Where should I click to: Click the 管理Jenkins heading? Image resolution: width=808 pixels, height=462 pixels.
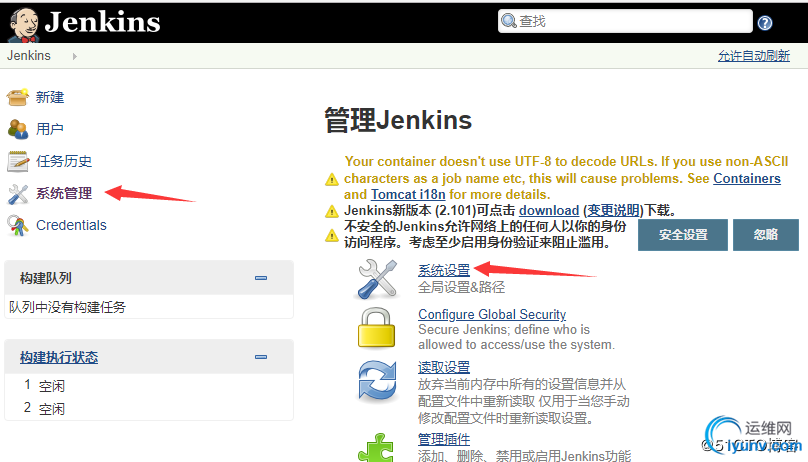coord(398,120)
